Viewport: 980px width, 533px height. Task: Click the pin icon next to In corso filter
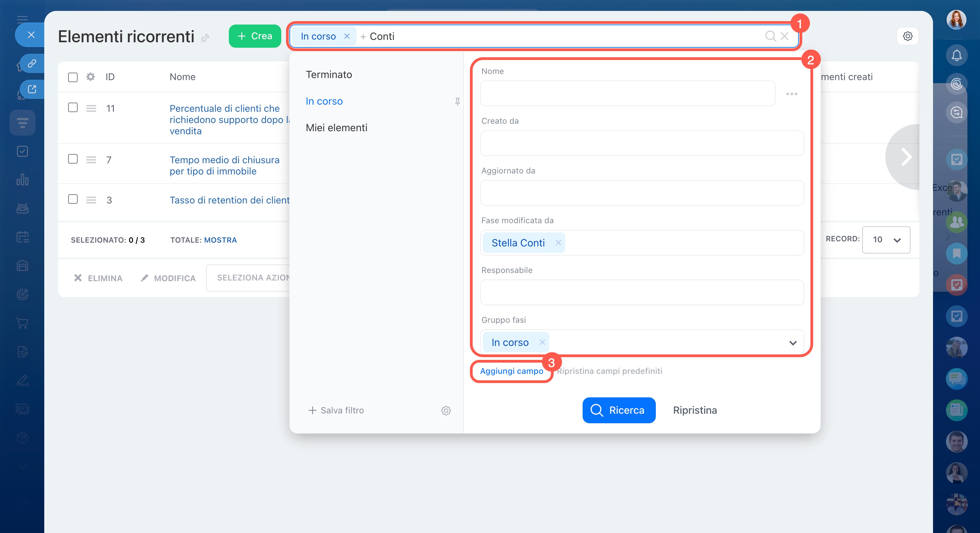457,101
